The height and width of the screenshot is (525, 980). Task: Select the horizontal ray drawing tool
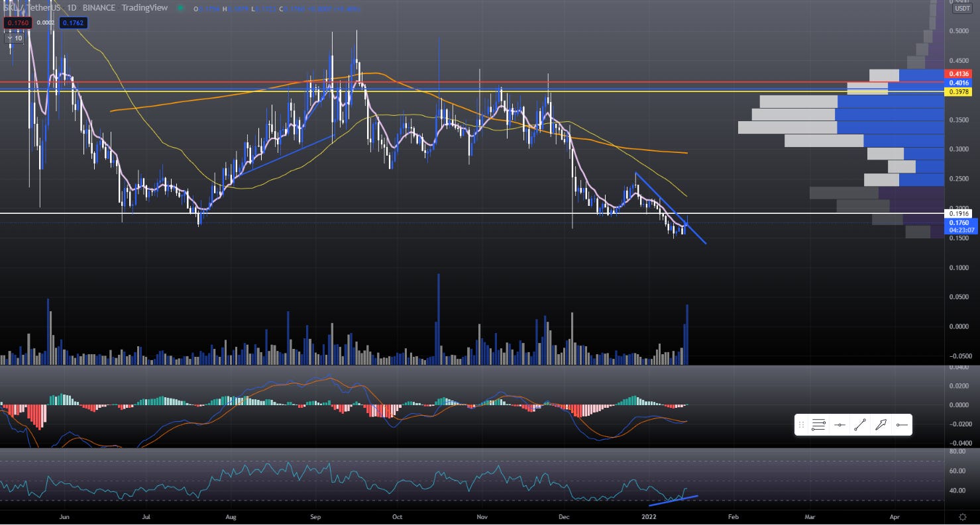click(901, 425)
